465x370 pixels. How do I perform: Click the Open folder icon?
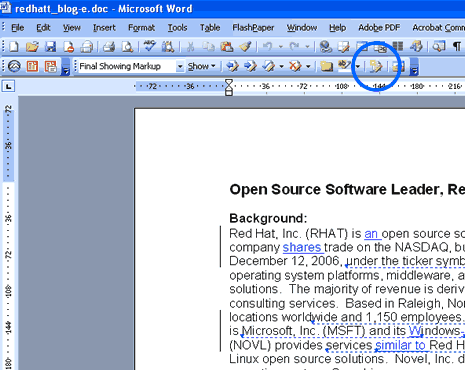coord(32,46)
